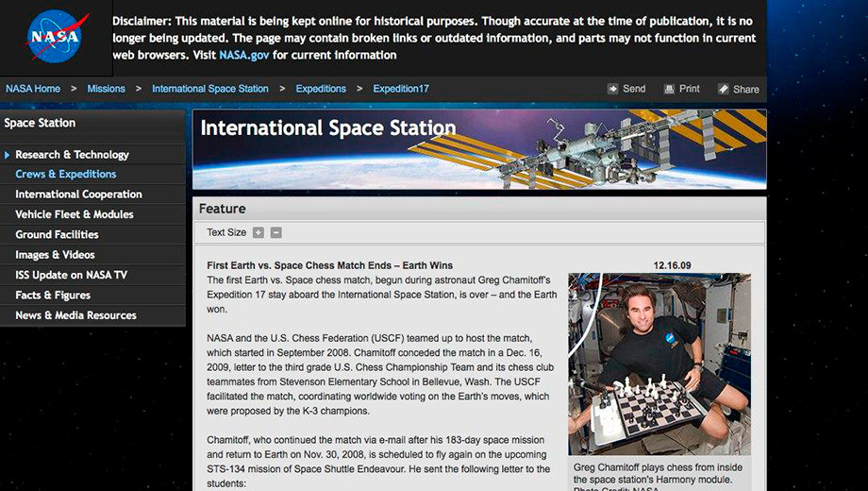868x491 pixels.
Task: Open Facts & Figures menu item
Action: [x=53, y=296]
